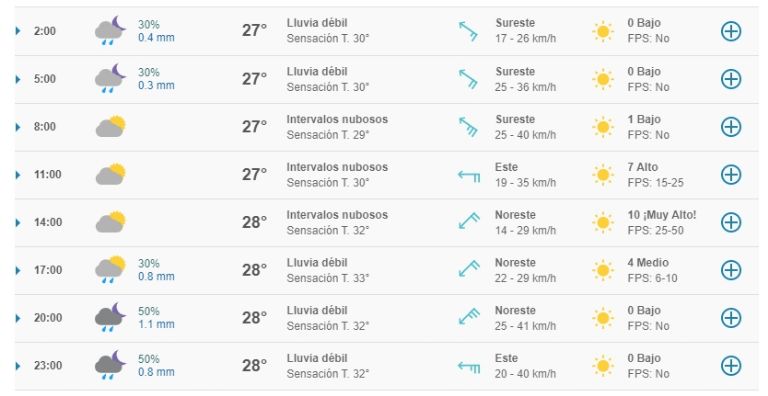Expand details plus icon for 2:00 row

point(731,31)
